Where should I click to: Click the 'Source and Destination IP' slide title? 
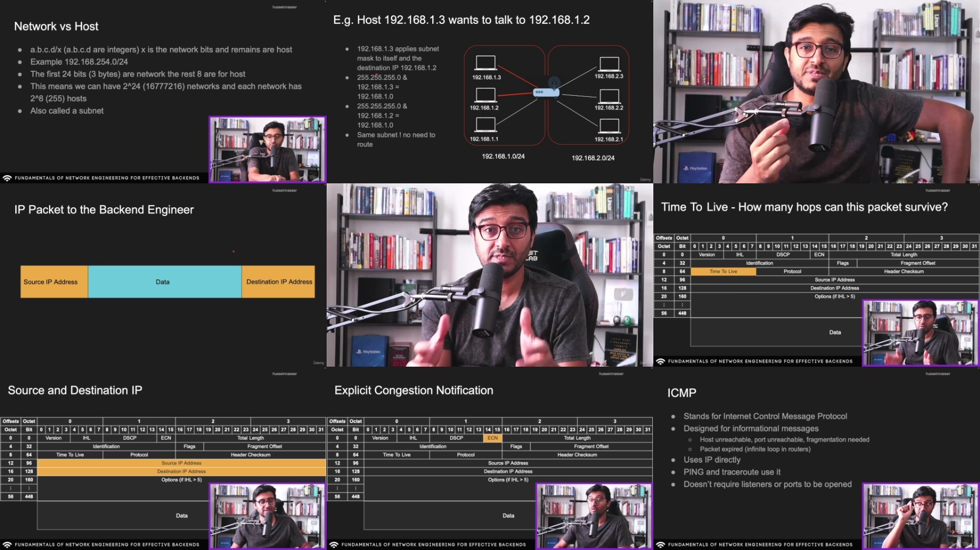(75, 391)
